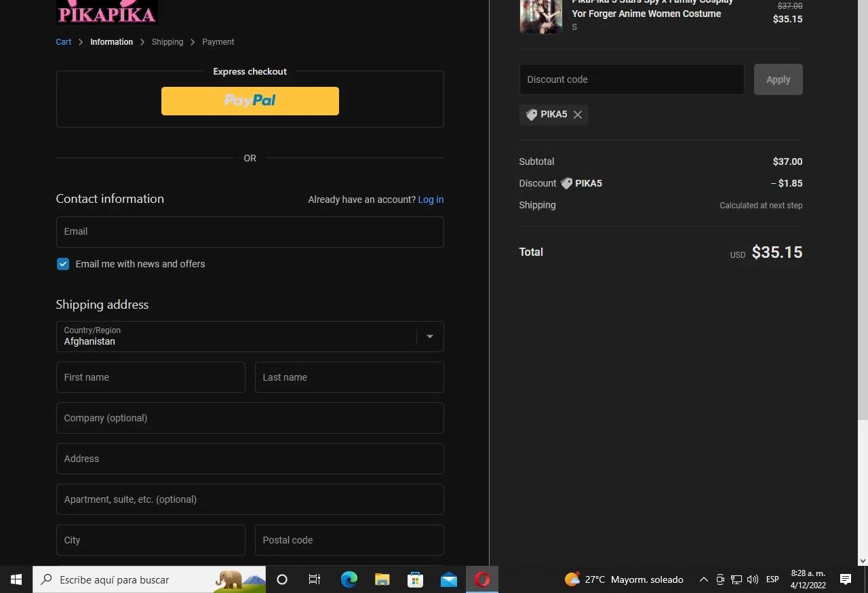This screenshot has width=868, height=593.
Task: Launch Microsoft Edge from taskbar
Action: click(349, 579)
